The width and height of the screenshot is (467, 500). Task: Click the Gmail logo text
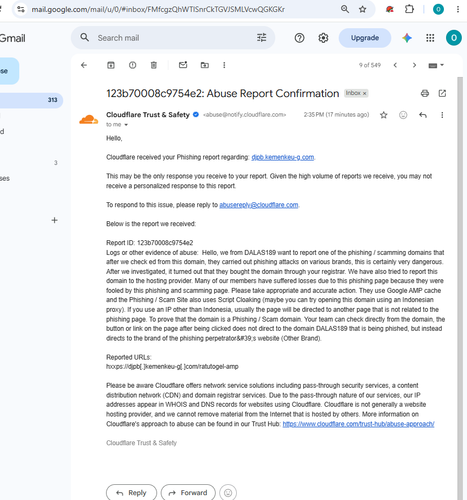[x=13, y=38]
